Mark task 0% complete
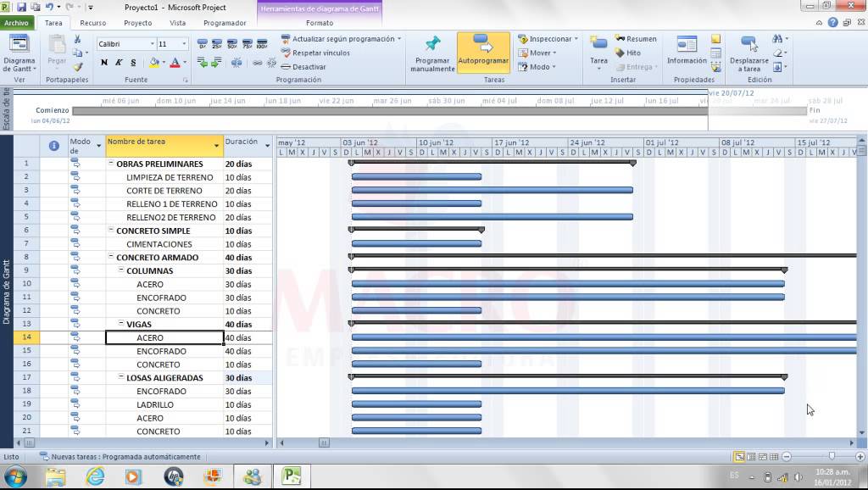Viewport: 868px width, 490px height. 202,44
